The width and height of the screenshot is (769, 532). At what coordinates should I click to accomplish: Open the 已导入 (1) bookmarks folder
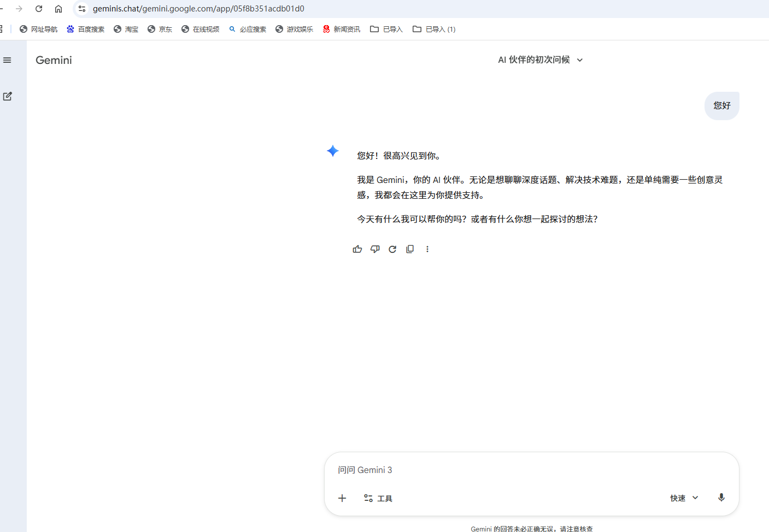click(x=434, y=29)
